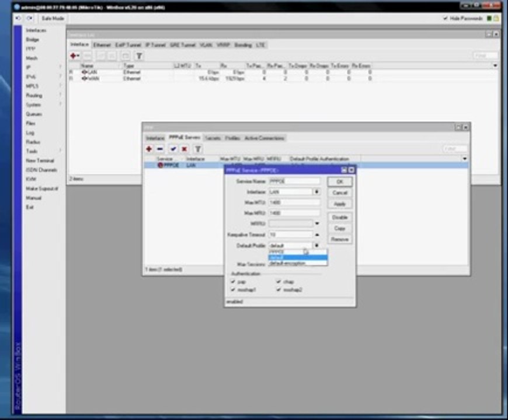Click the undo arrow icon in Winbox toolbar
Image resolution: width=508 pixels, height=420 pixels.
[x=18, y=19]
